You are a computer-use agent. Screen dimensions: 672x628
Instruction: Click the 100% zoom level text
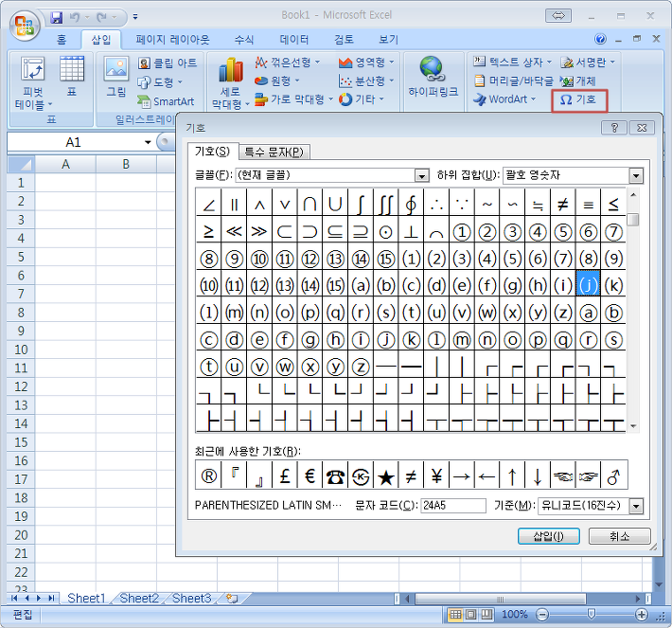[515, 615]
